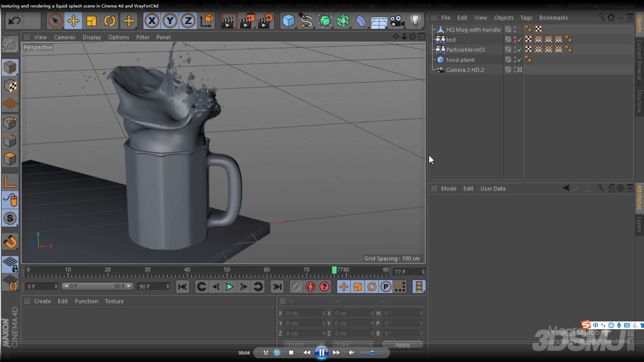Image resolution: width=644 pixels, height=362 pixels.
Task: Stop video playback square button
Action: [291, 353]
